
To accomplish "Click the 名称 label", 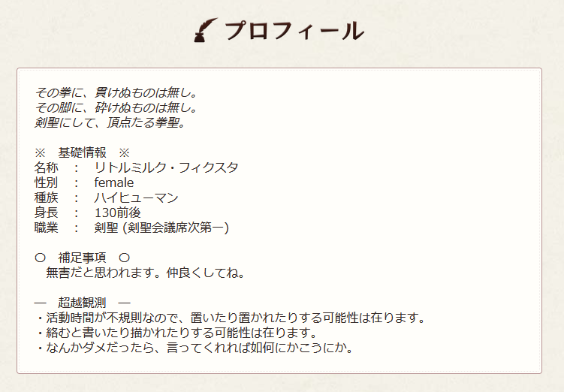I will (x=46, y=167).
